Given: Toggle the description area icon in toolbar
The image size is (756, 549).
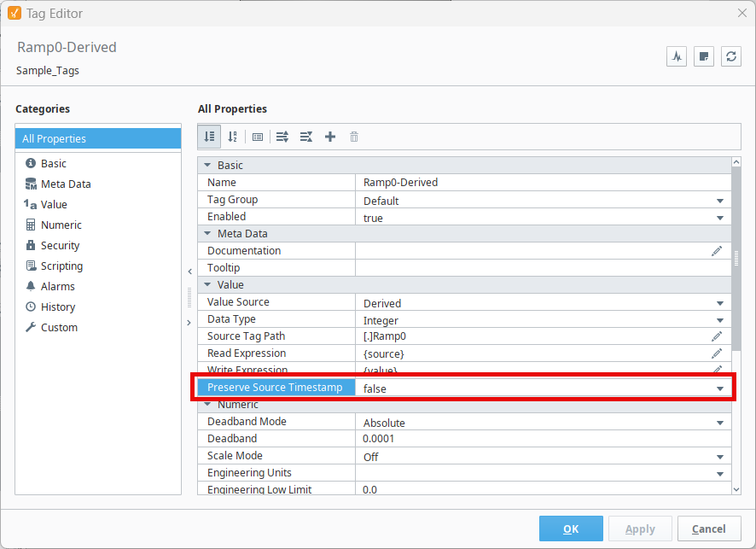Looking at the screenshot, I should pos(258,137).
